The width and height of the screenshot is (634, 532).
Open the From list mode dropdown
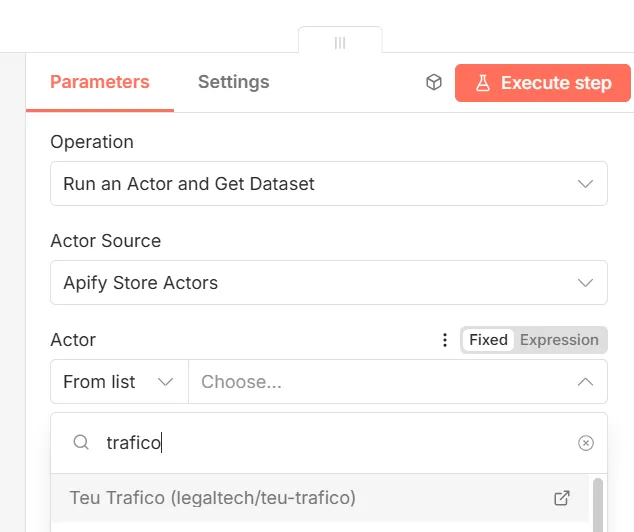(x=119, y=382)
